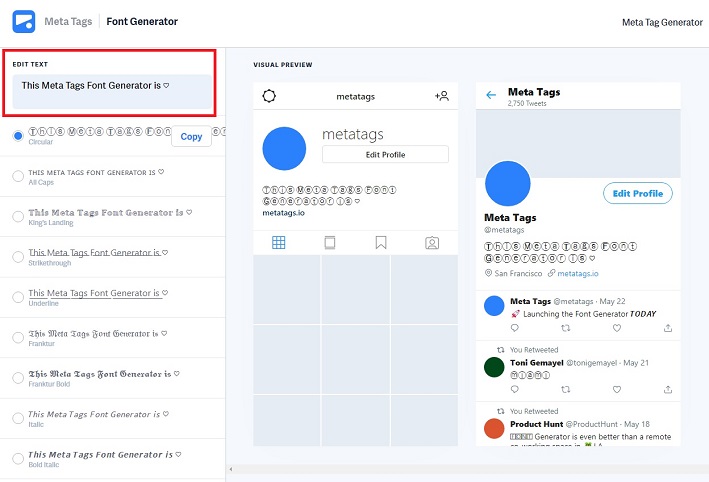
Task: Click Edit Profile in Twitter preview
Action: pos(638,194)
